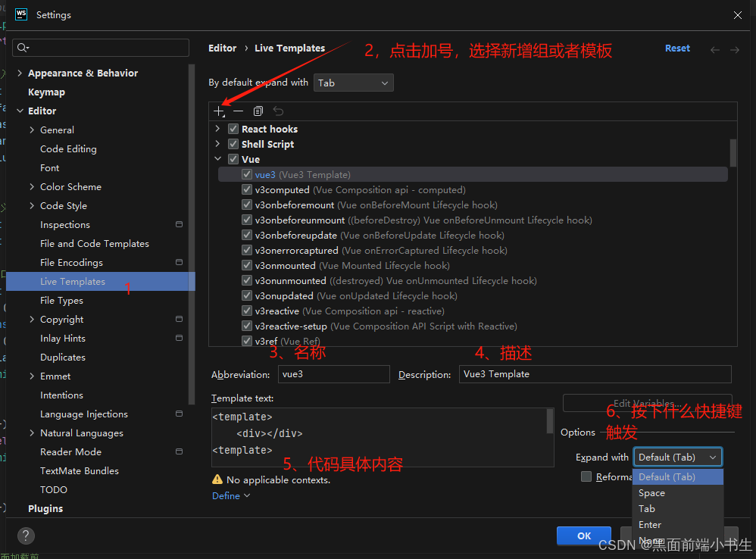Click the project-level marker beside Copyright
The height and width of the screenshot is (559, 756).
[179, 319]
